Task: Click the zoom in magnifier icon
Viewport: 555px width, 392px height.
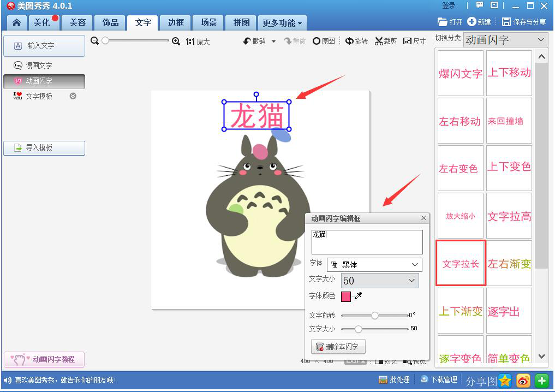Action: pos(176,41)
